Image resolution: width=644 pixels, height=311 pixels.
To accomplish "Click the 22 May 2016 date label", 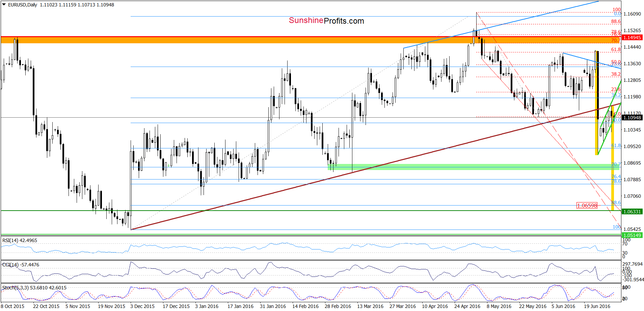I will pyautogui.click(x=533, y=306).
